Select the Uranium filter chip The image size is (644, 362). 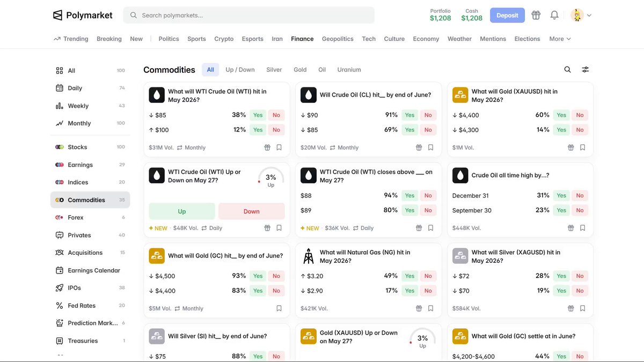coord(349,70)
